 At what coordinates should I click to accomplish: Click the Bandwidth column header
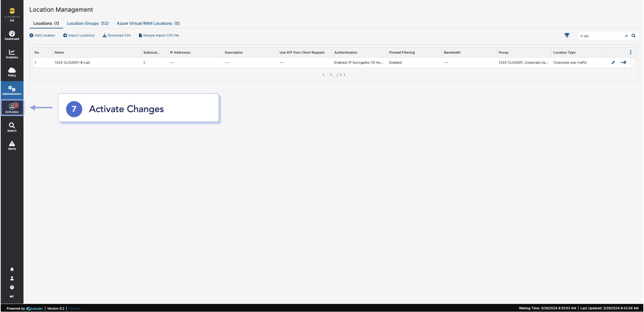[469, 53]
